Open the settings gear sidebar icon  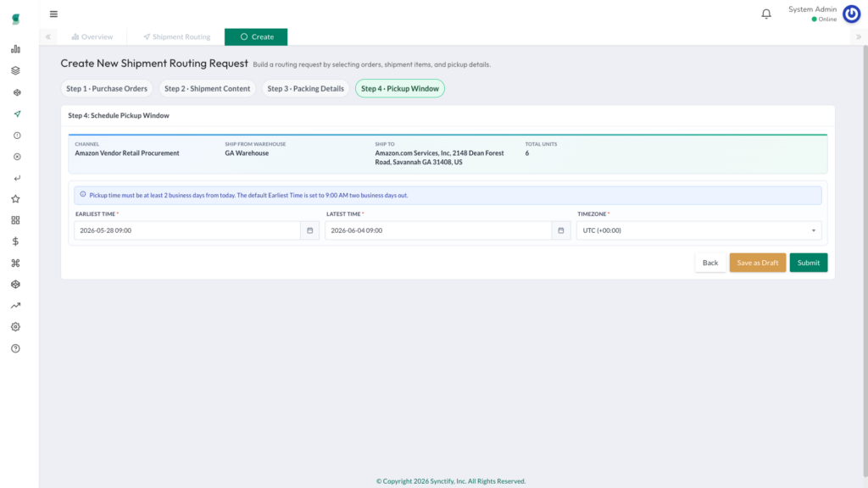coord(15,327)
